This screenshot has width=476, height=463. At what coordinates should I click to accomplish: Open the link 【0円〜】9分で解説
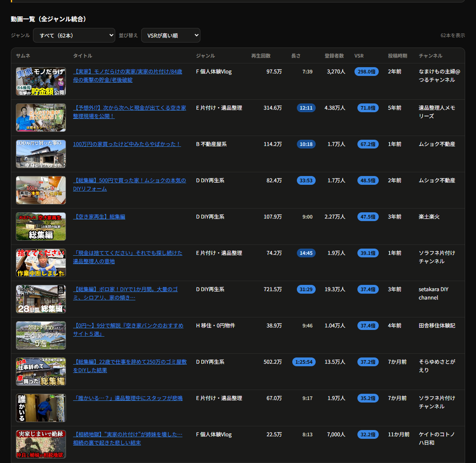[128, 330]
